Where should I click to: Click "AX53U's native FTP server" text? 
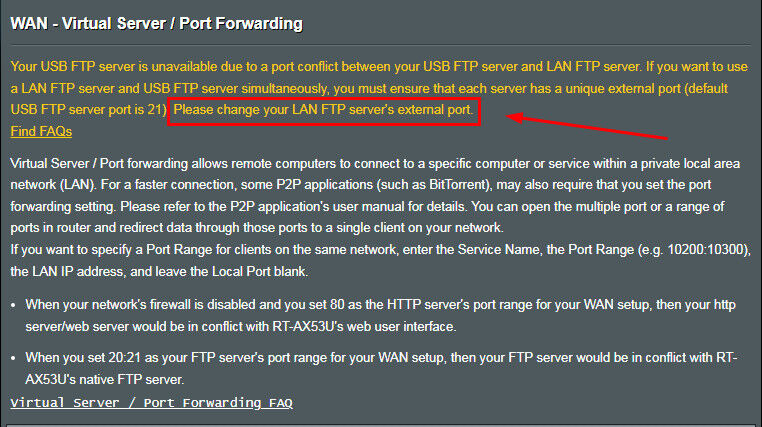coord(104,379)
